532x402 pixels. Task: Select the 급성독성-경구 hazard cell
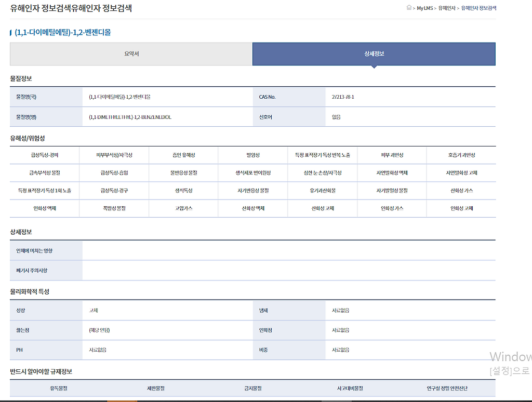(x=114, y=191)
